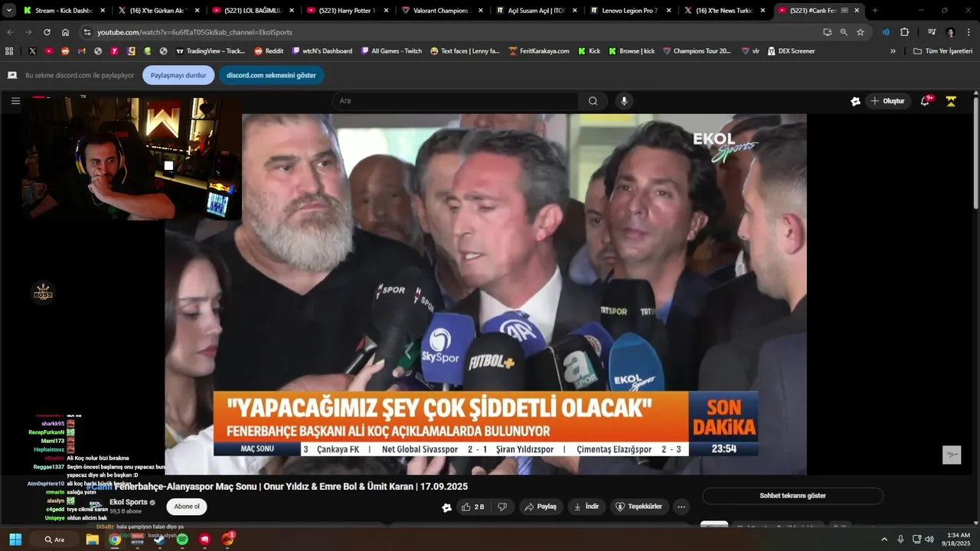Screen dimensions: 980x551
Task: Open Champions Tour bookmark
Action: [697, 51]
